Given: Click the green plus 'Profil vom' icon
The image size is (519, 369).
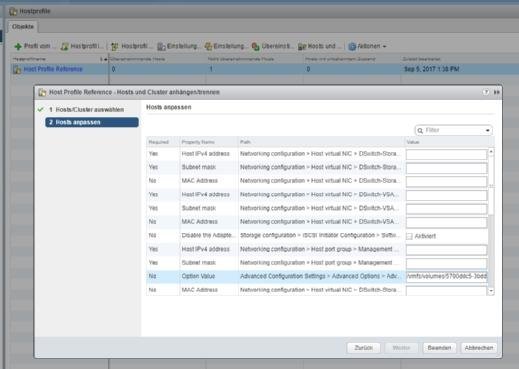Looking at the screenshot, I should (x=18, y=46).
